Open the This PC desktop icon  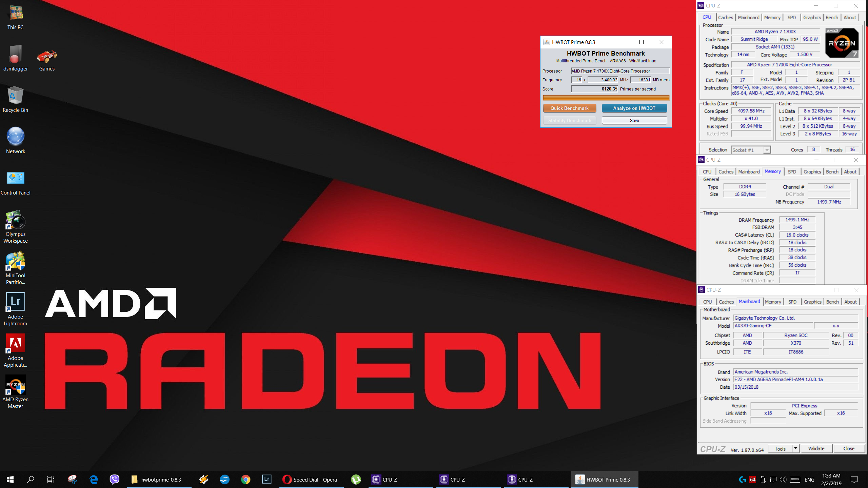pos(16,18)
